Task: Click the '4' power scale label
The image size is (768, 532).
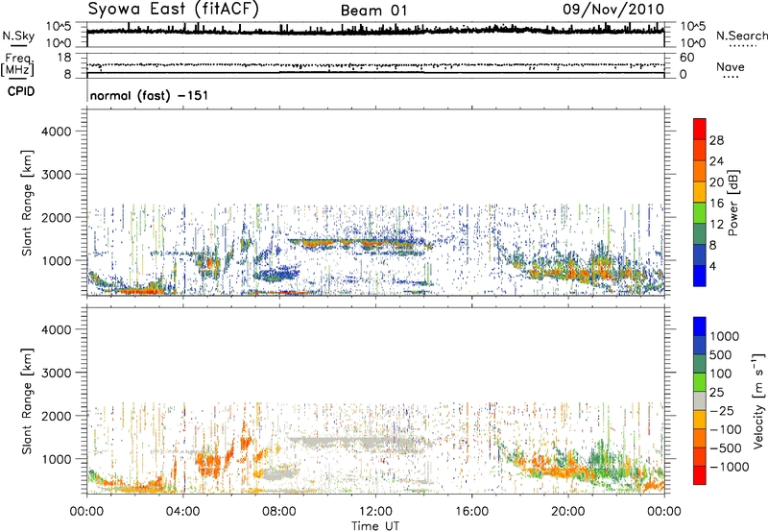Action: coord(712,266)
